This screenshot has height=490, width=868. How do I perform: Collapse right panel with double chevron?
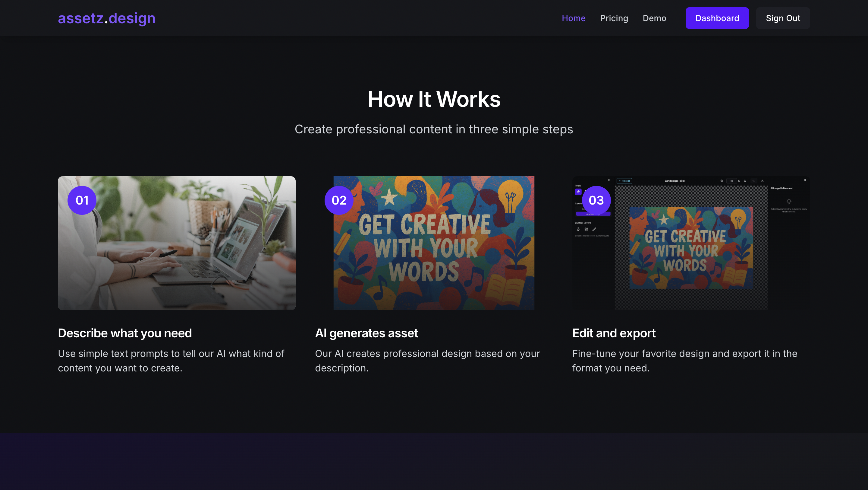pos(805,180)
